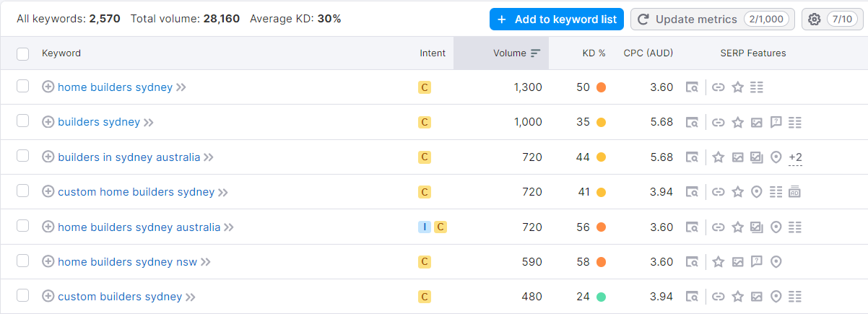Click the link icon in home builders sydney row
This screenshot has width=868, height=314.
[718, 87]
